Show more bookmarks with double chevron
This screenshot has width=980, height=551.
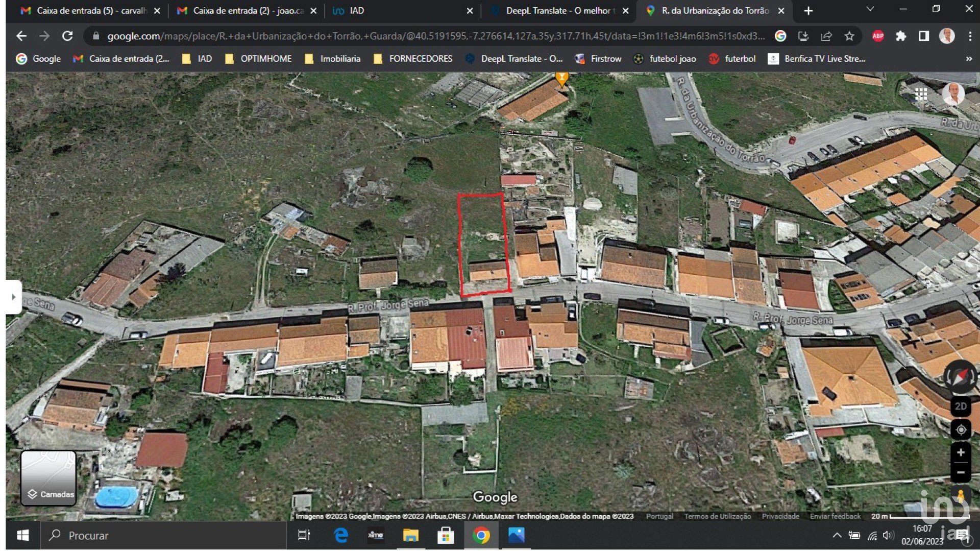[x=968, y=59]
